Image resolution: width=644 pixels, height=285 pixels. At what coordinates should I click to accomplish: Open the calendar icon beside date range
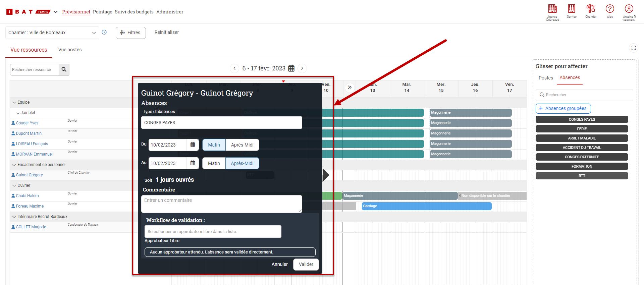pyautogui.click(x=291, y=68)
